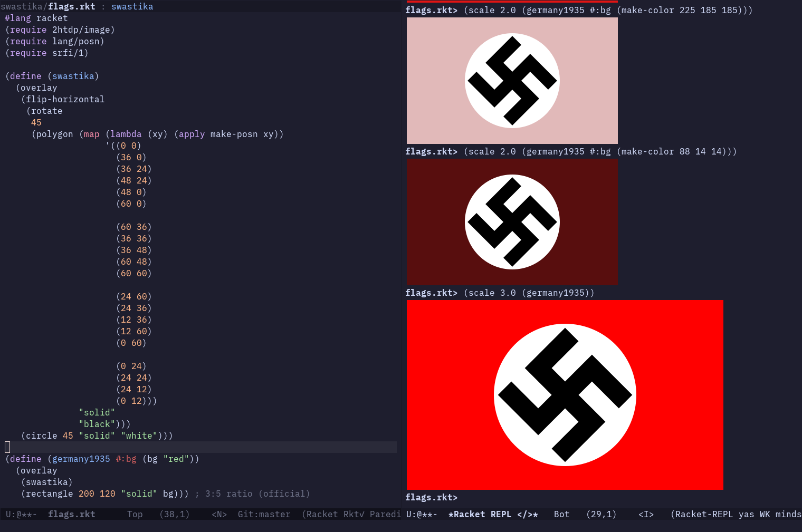Click the rotation angle value 45 below rotate
This screenshot has width=802, height=532.
(x=36, y=122)
